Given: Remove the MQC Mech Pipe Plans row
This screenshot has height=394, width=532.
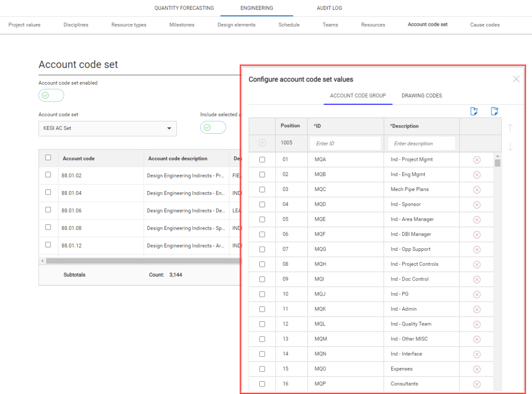Looking at the screenshot, I should coord(477,190).
